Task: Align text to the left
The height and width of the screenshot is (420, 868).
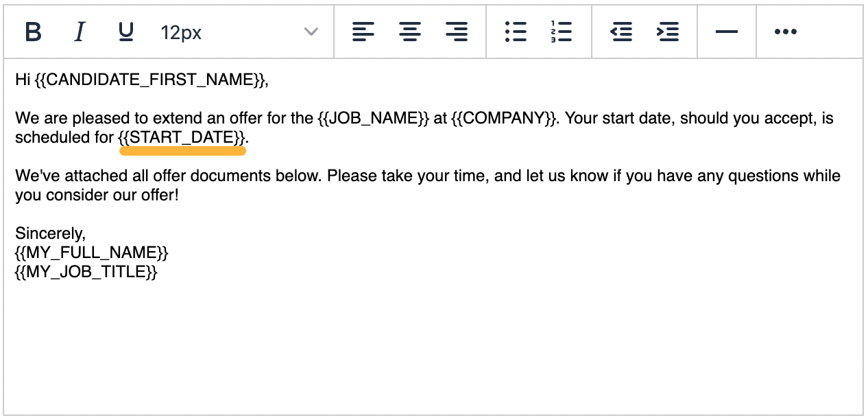Action: [x=363, y=32]
